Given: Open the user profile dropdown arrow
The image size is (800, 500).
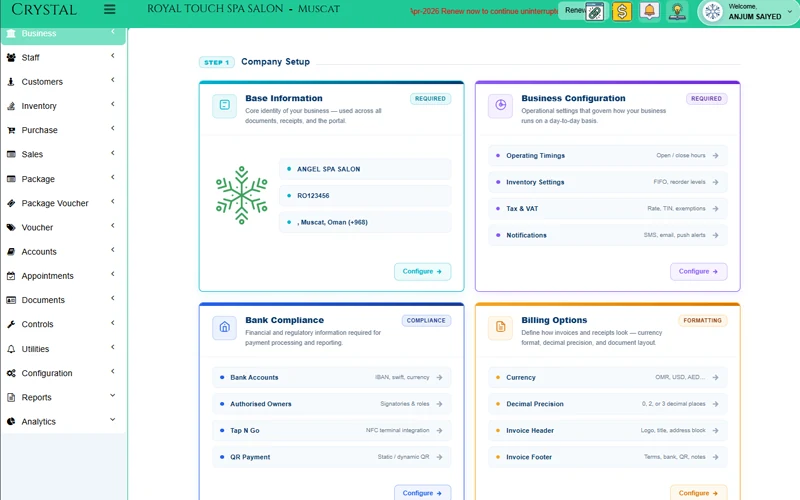Looking at the screenshot, I should coord(790,11).
